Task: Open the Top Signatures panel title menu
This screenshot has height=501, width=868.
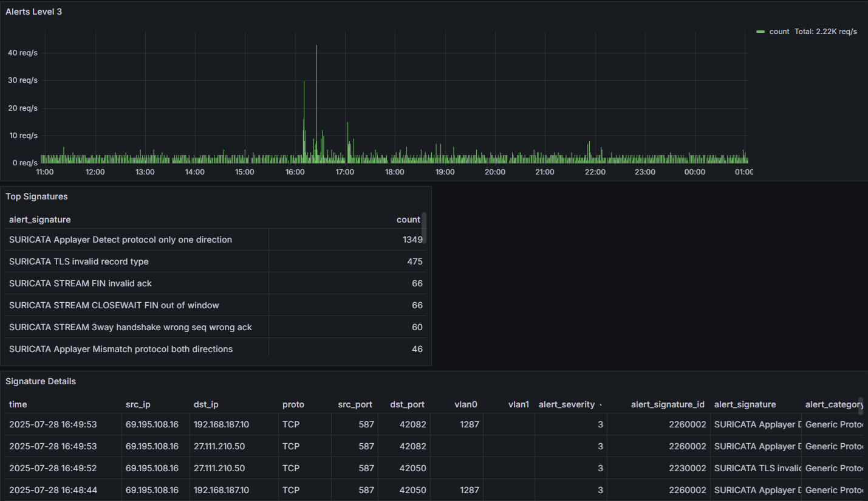Action: click(36, 196)
